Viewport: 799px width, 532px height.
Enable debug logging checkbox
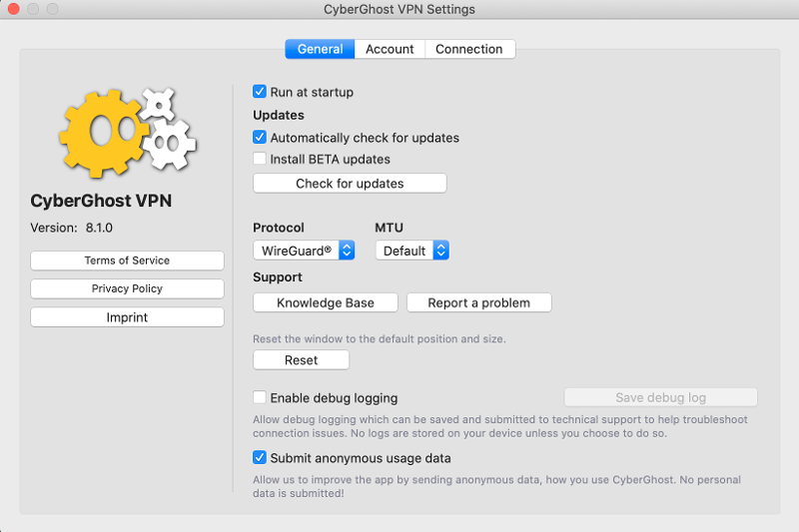(260, 397)
